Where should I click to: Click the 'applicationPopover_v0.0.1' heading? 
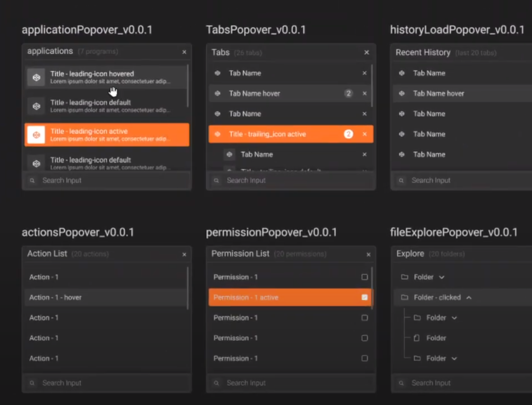click(87, 30)
